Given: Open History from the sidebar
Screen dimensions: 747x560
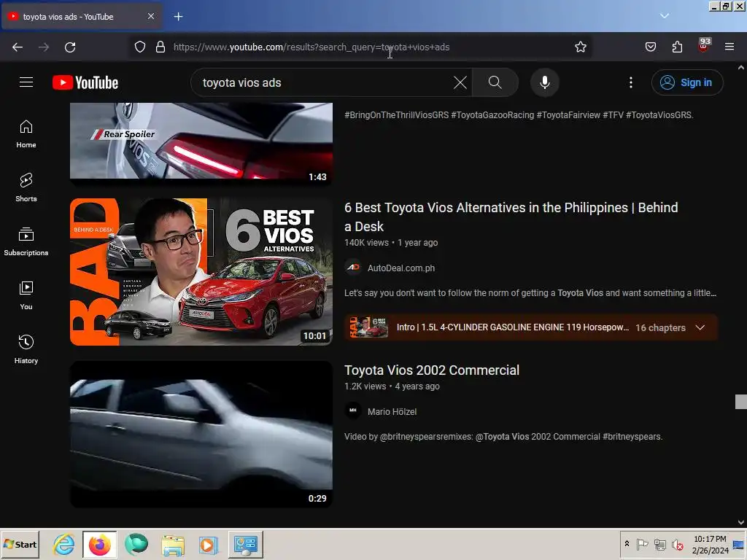Looking at the screenshot, I should click(26, 349).
